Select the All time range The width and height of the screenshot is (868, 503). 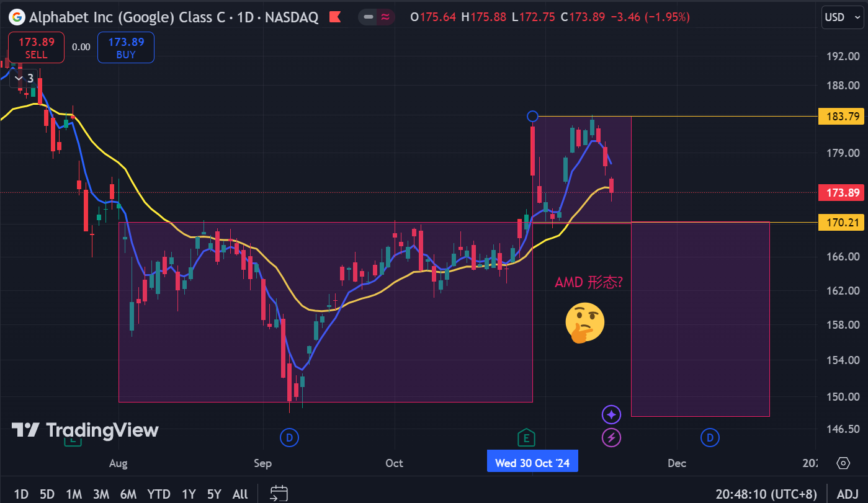[240, 494]
